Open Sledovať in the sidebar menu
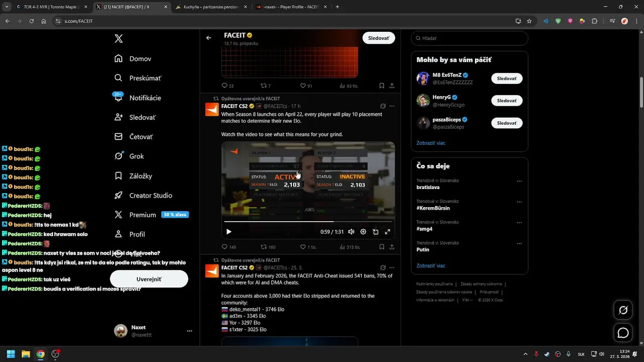The height and width of the screenshot is (362, 644). 135,117
